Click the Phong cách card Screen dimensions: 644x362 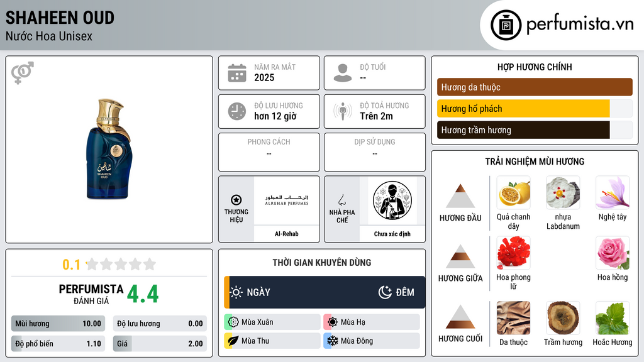269,152
